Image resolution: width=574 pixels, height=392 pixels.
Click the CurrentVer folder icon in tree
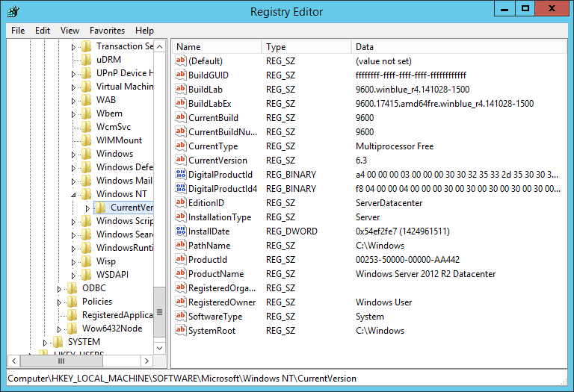(100, 208)
